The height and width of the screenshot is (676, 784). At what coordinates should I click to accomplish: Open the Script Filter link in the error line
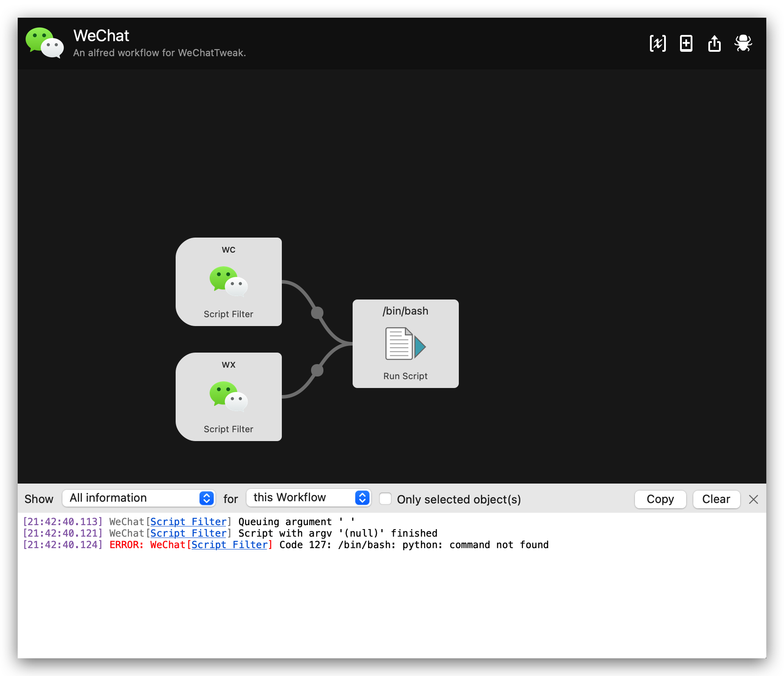[230, 545]
